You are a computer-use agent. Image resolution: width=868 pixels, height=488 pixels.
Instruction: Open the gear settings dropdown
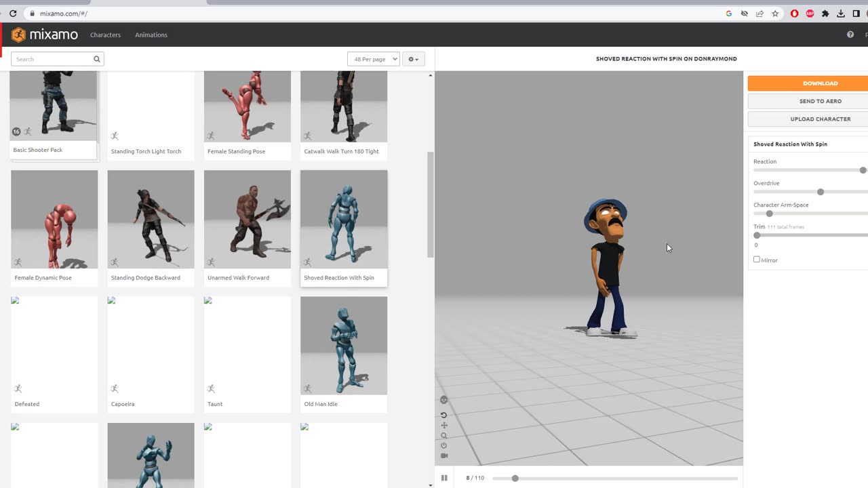[413, 59]
